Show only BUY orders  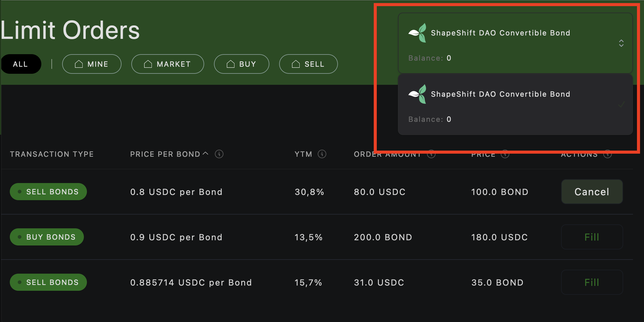[x=241, y=64]
